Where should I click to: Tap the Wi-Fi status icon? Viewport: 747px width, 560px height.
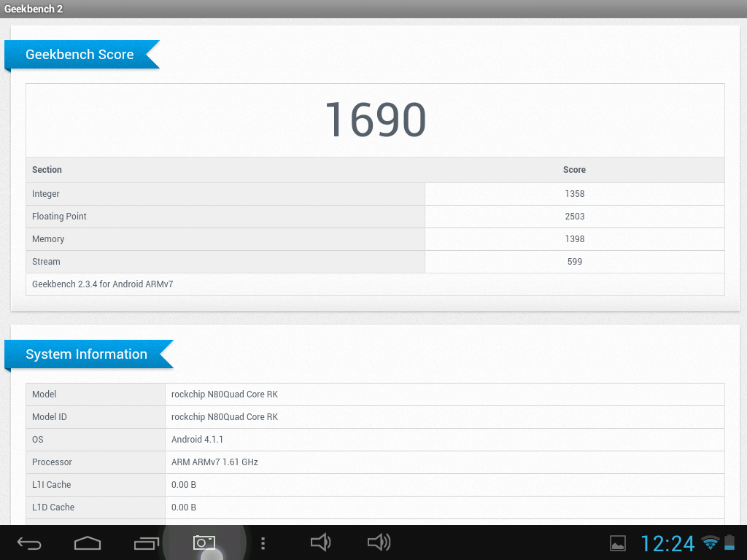[x=711, y=542]
